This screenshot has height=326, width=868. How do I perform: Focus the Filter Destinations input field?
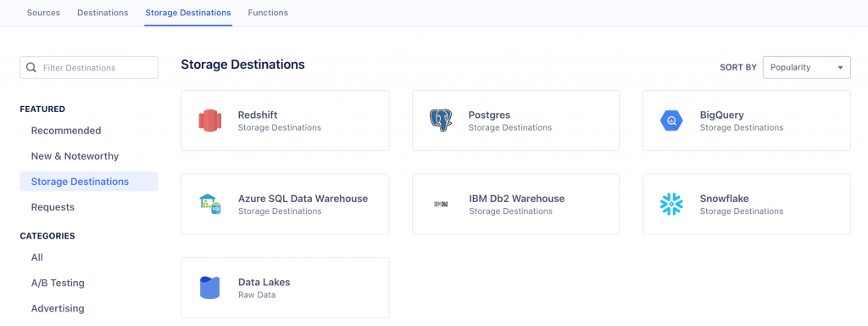pos(88,68)
